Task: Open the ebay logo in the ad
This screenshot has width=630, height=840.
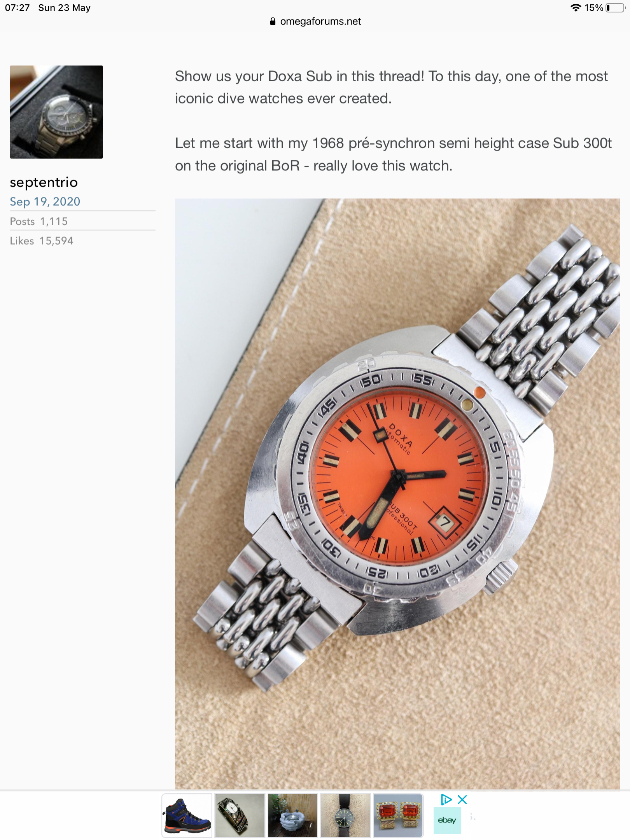Action: pos(447,820)
